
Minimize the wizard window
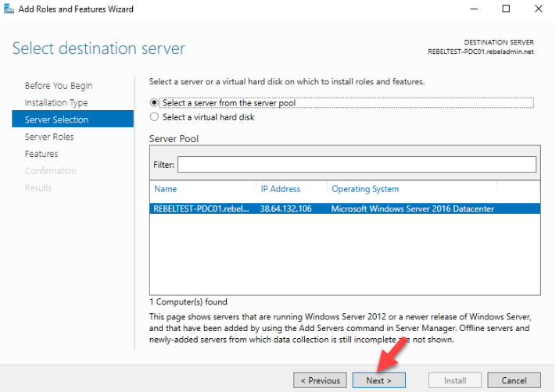[474, 9]
